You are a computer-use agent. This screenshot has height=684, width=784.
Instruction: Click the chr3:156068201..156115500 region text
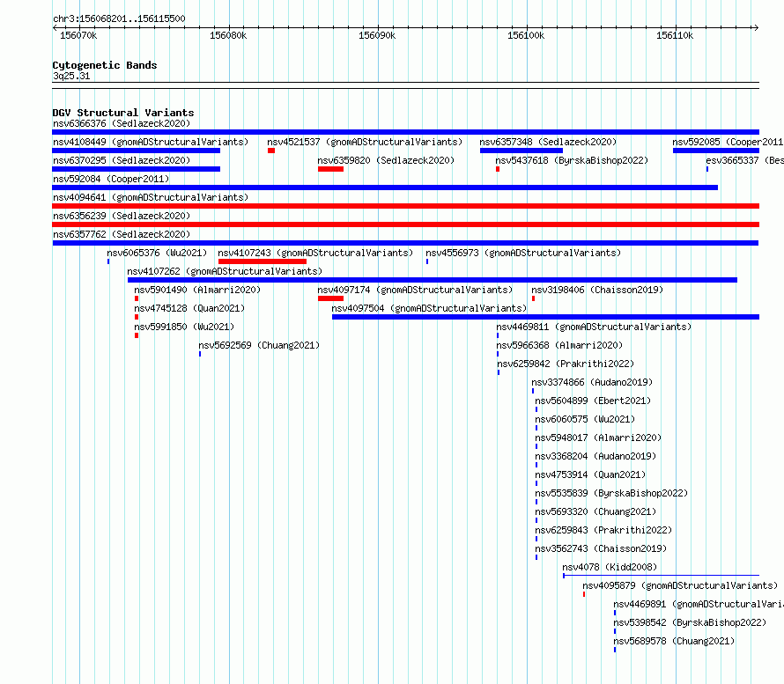click(x=119, y=18)
